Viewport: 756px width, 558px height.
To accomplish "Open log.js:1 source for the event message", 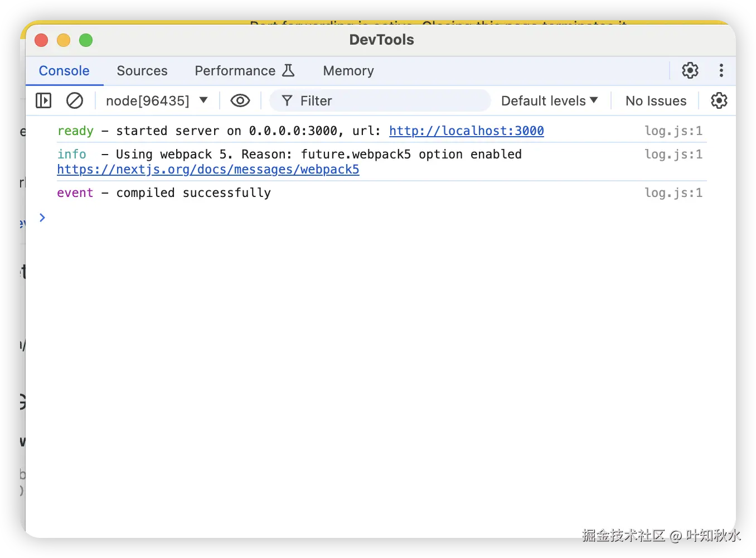I will pyautogui.click(x=673, y=193).
